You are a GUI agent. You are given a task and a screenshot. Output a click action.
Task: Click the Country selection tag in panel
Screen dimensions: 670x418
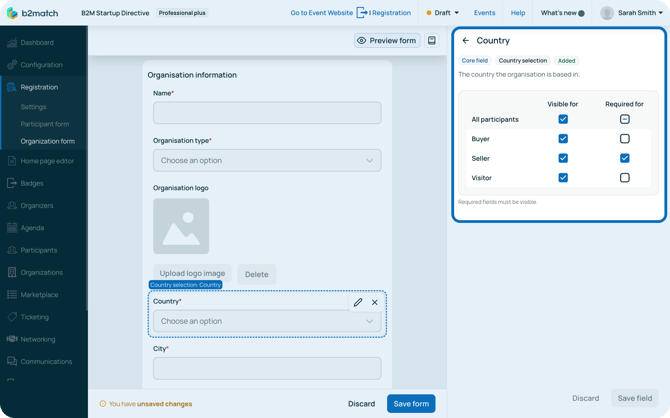click(x=523, y=61)
